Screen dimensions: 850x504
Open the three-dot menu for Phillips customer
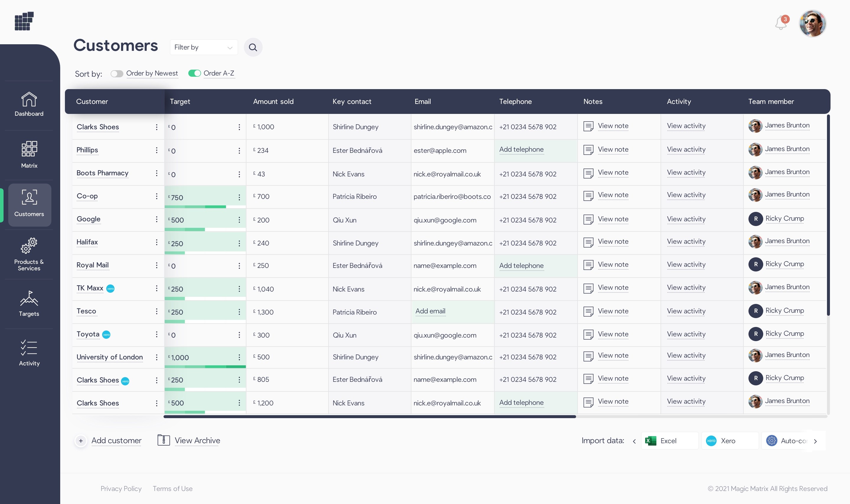coord(156,150)
